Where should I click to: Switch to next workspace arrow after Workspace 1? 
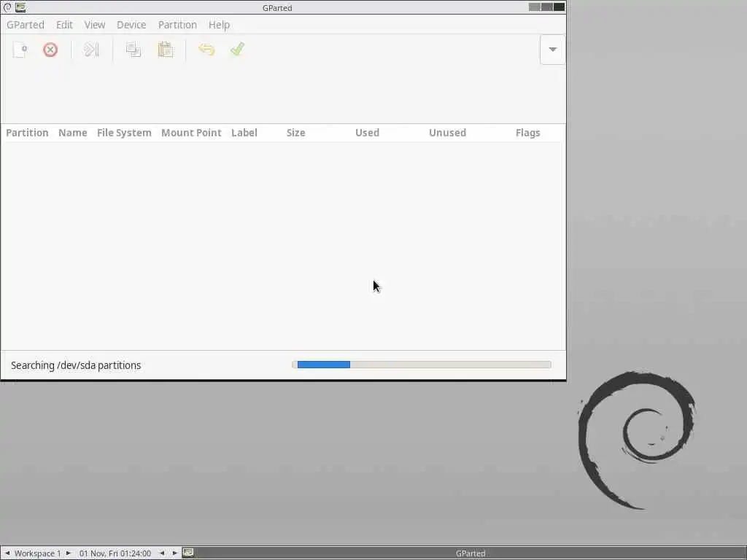[x=68, y=553]
